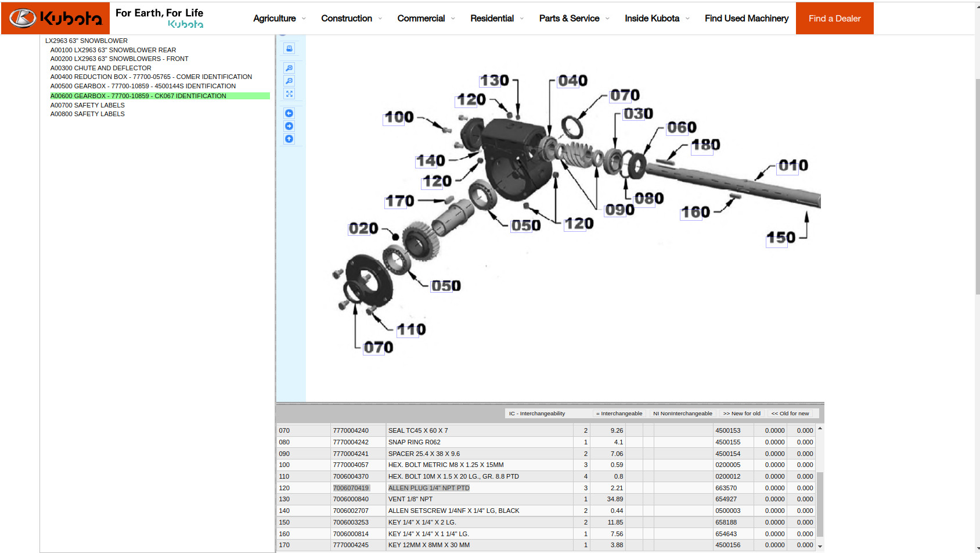Click callout 090 on the diagram
This screenshot has height=553, width=980.
[x=620, y=210]
